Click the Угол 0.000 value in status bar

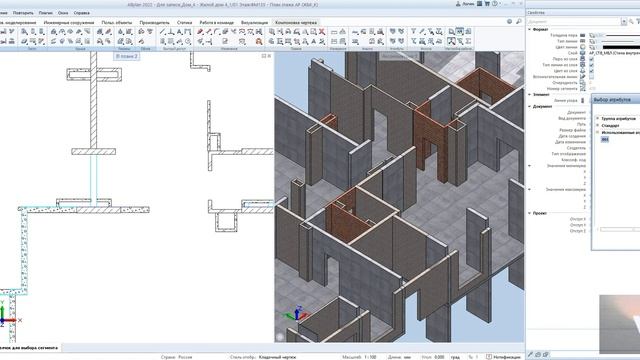tap(439, 357)
